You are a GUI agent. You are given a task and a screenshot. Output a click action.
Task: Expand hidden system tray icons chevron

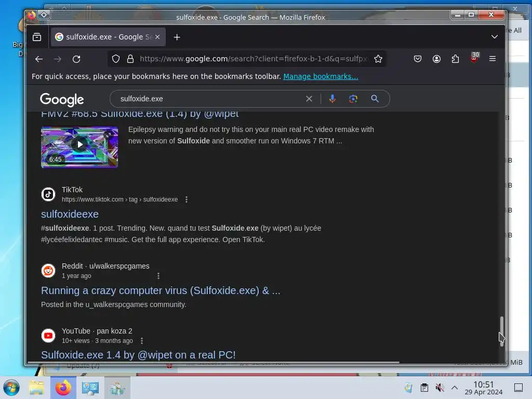tap(455, 388)
